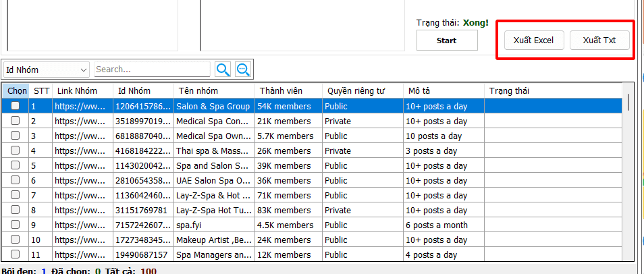
Task: Check the box for Salon & Spa Group
Action: [15, 106]
